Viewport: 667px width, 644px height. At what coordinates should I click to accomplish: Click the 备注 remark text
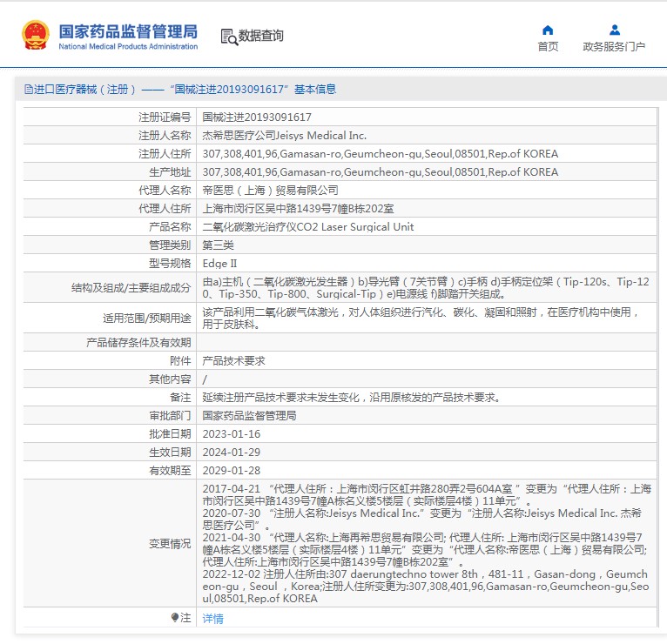point(352,397)
